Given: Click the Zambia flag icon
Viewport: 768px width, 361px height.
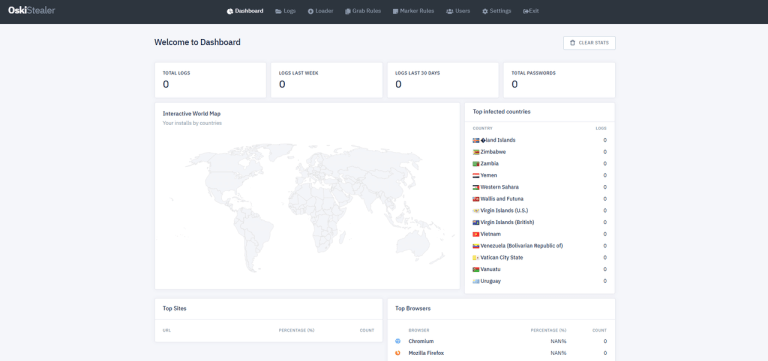Looking at the screenshot, I should tap(476, 164).
